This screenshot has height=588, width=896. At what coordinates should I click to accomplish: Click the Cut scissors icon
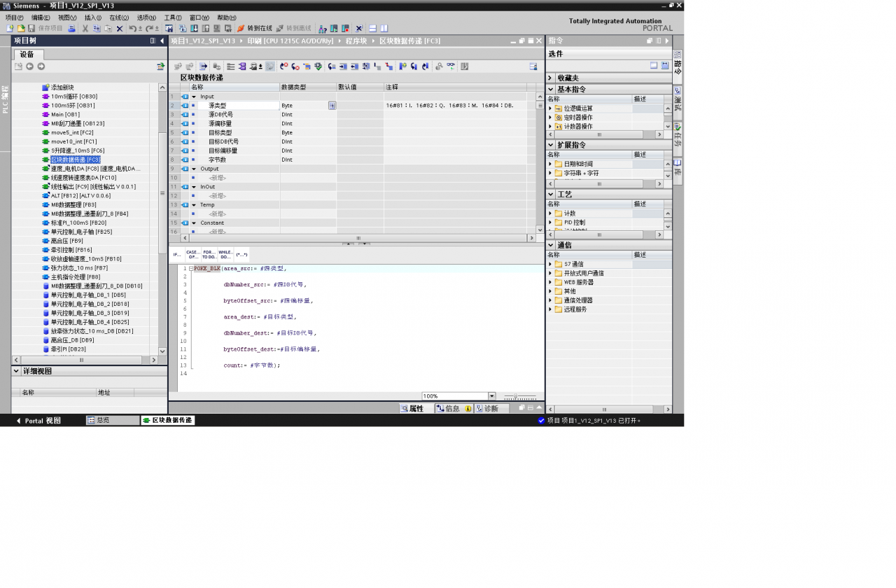click(85, 29)
